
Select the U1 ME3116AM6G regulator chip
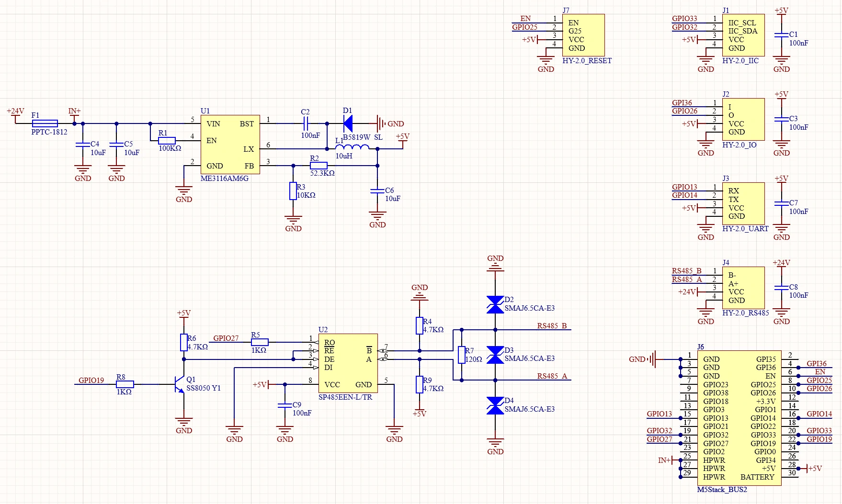(x=230, y=145)
